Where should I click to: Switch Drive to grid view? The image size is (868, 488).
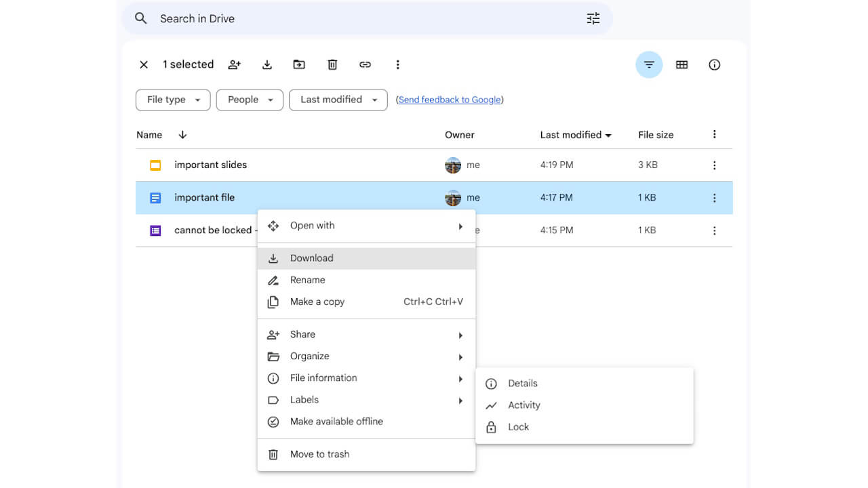(x=682, y=64)
